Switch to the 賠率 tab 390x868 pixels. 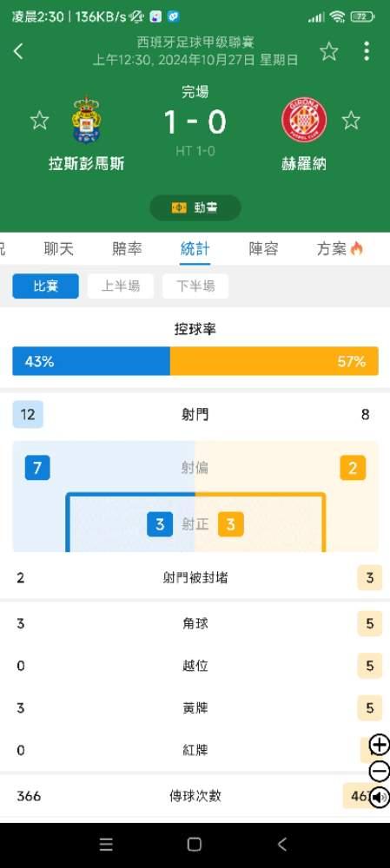point(127,249)
